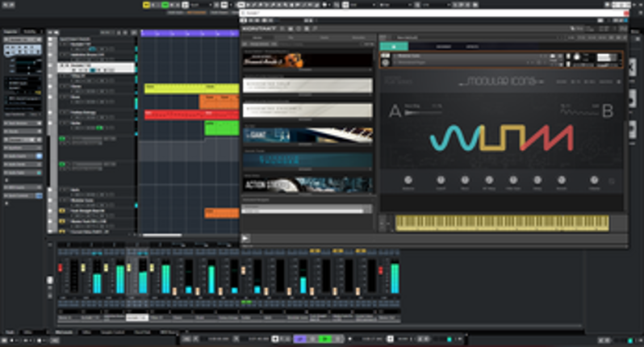
Task: Open the first tab of Kontakt's browser
Action: (x=257, y=38)
